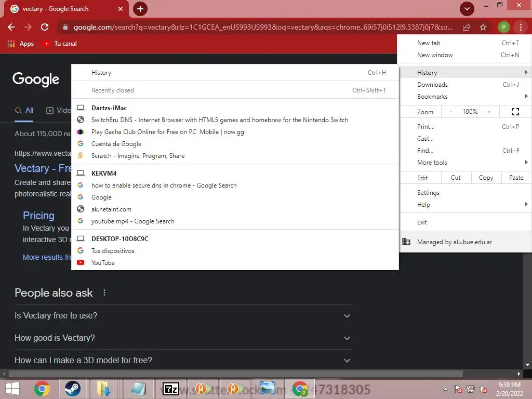Open the three-dot Chrome menu button
532x399 pixels.
click(x=521, y=27)
